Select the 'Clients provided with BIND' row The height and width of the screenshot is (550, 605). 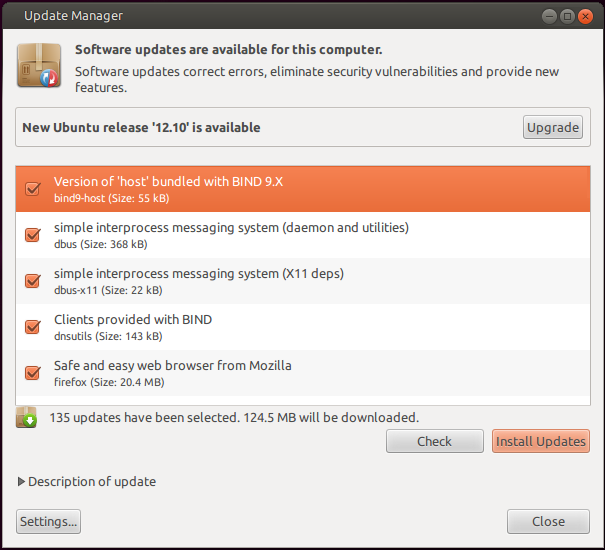pyautogui.click(x=300, y=327)
